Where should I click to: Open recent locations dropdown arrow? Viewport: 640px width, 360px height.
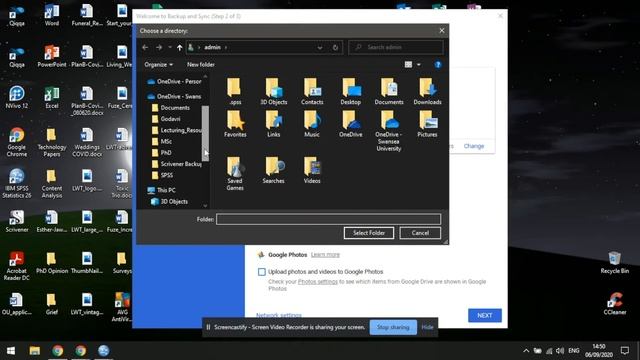[170, 47]
